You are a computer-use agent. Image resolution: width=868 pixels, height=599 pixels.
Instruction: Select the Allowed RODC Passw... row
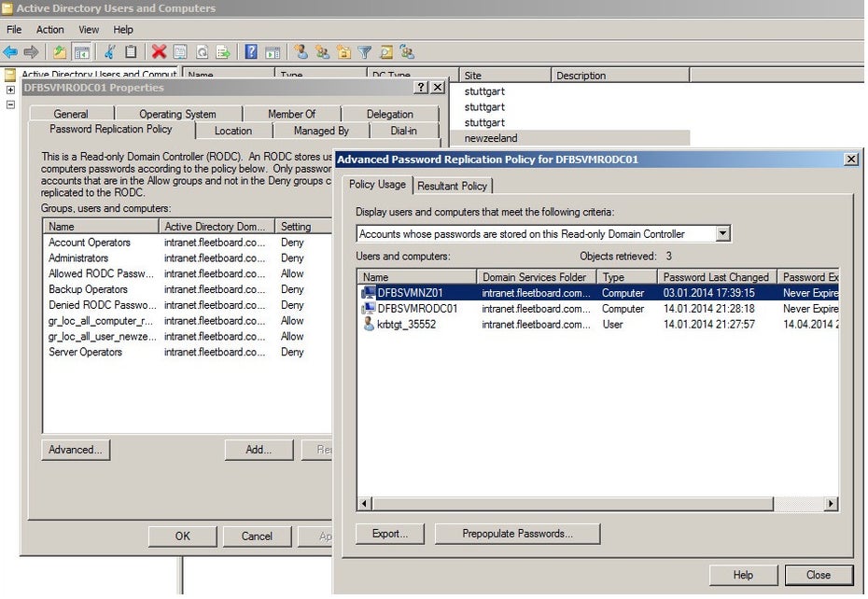point(187,273)
